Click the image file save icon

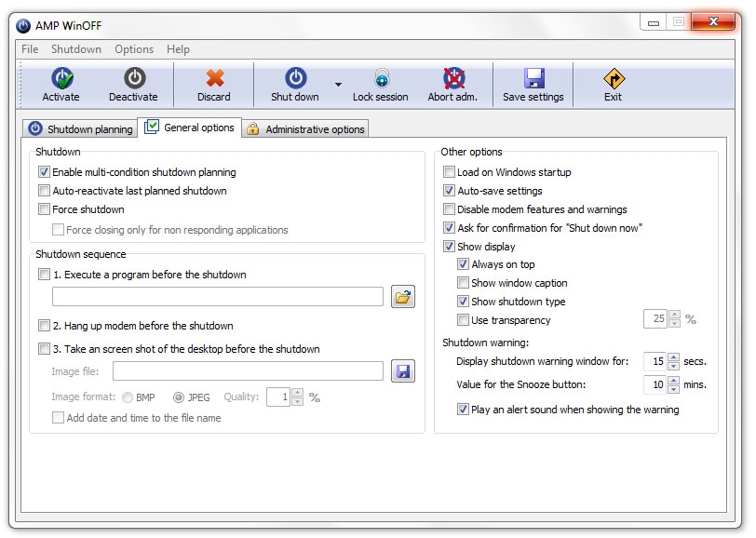click(402, 371)
